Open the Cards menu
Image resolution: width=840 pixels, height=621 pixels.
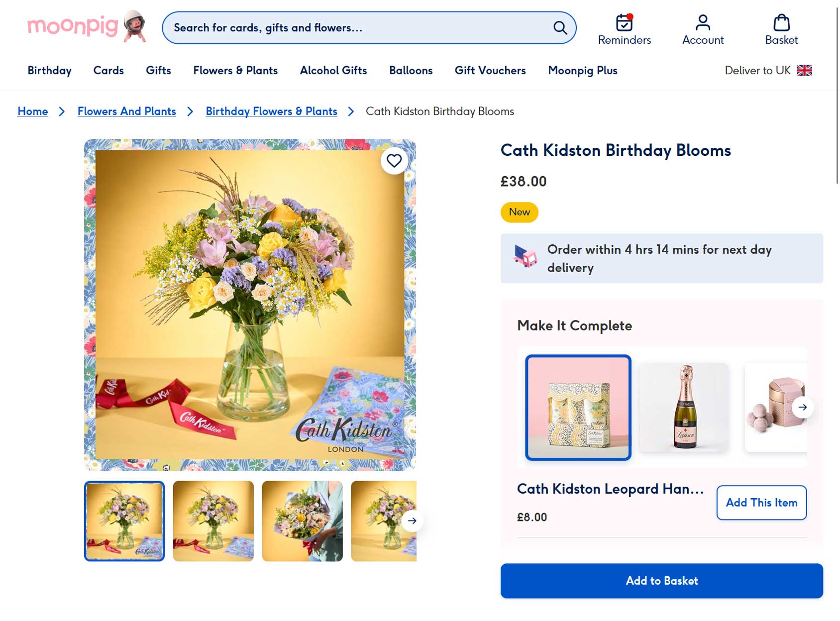108,70
